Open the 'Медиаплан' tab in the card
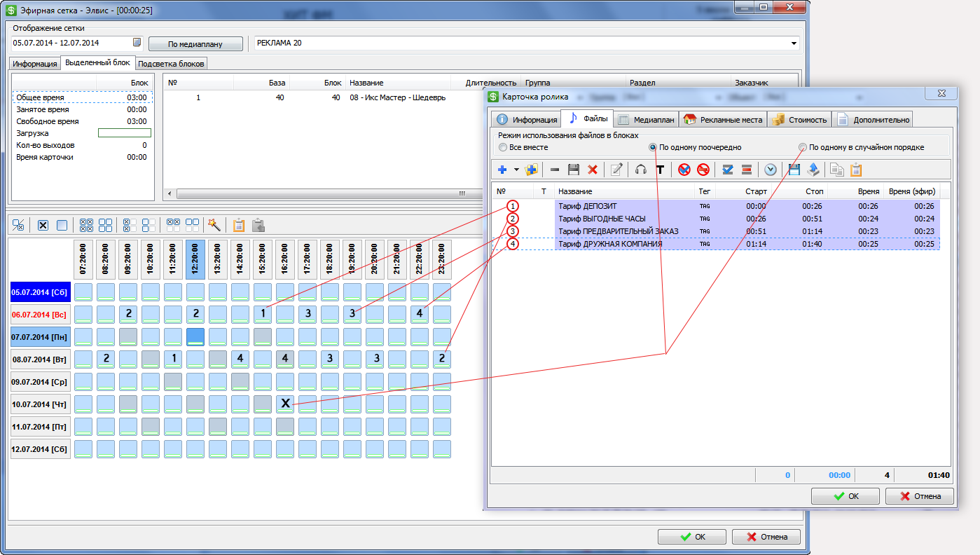 coord(647,119)
